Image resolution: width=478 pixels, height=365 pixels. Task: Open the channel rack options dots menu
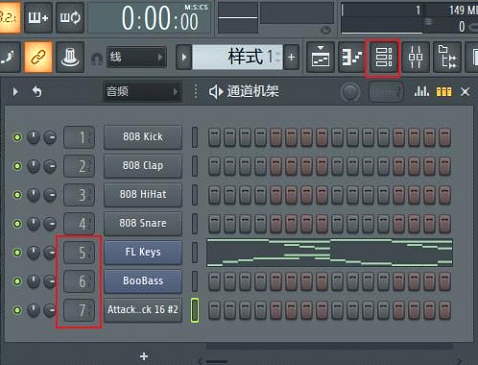pyautogui.click(x=196, y=91)
